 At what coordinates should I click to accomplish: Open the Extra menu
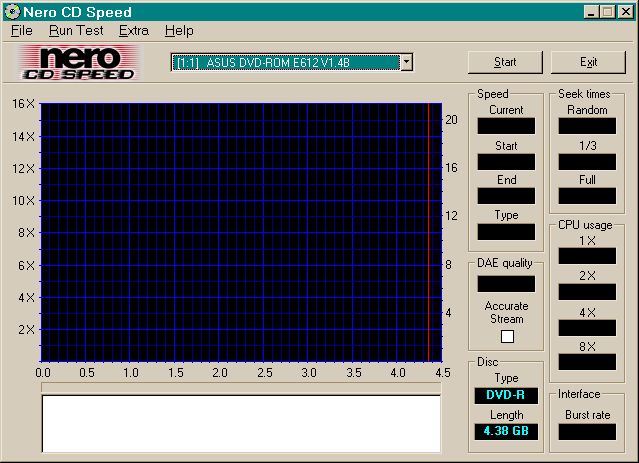coord(133,31)
